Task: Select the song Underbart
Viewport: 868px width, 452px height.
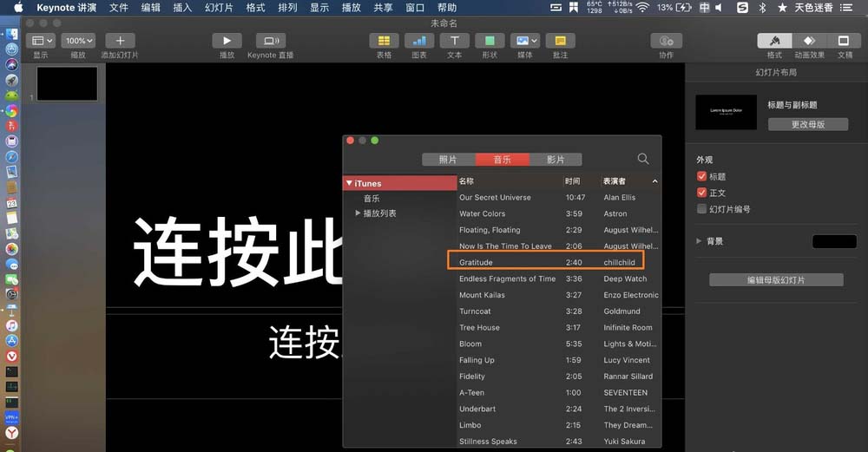Action: click(x=559, y=409)
